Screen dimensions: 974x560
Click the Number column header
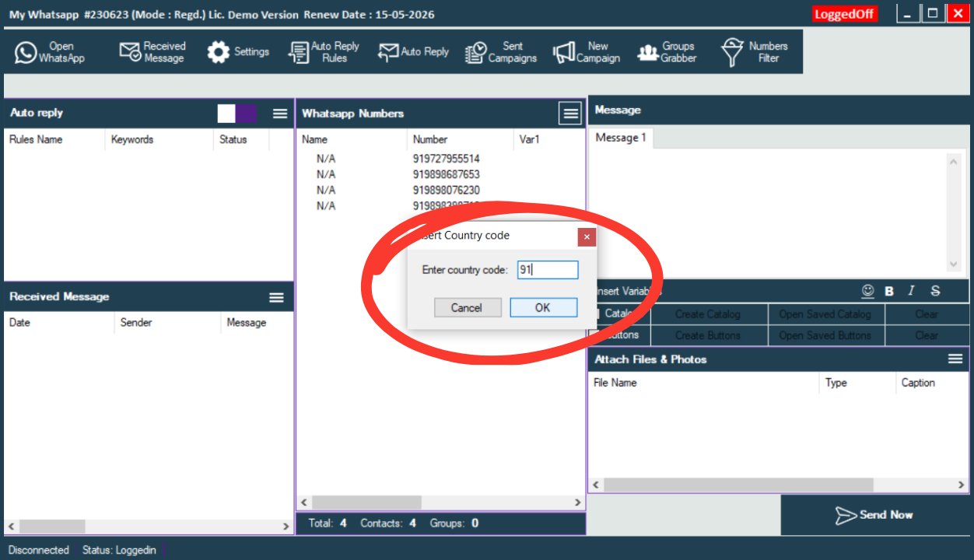(461, 140)
